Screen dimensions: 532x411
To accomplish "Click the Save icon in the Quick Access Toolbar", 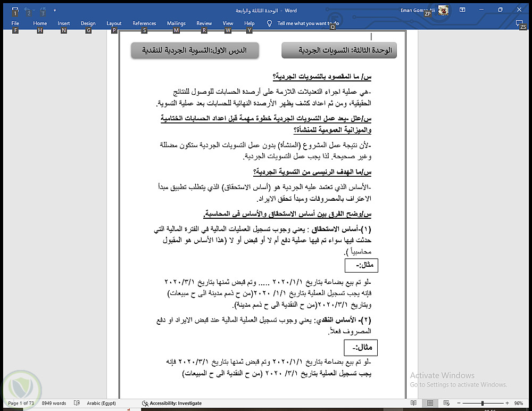I will [15, 11].
